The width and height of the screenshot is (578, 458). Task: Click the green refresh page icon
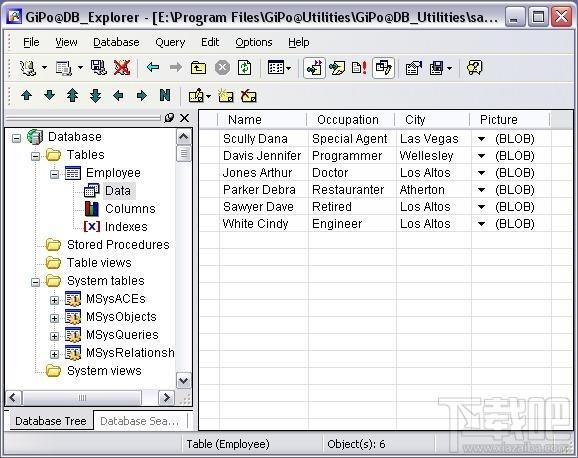(x=245, y=68)
